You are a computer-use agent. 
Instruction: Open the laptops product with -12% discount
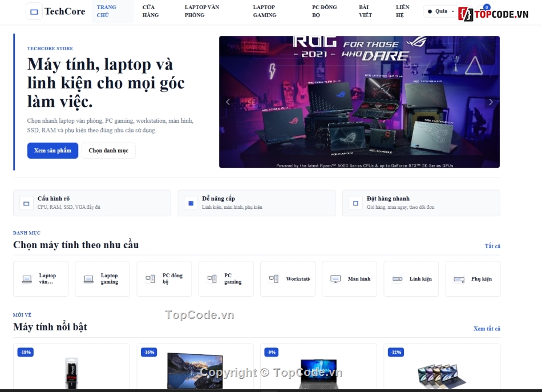point(442,367)
